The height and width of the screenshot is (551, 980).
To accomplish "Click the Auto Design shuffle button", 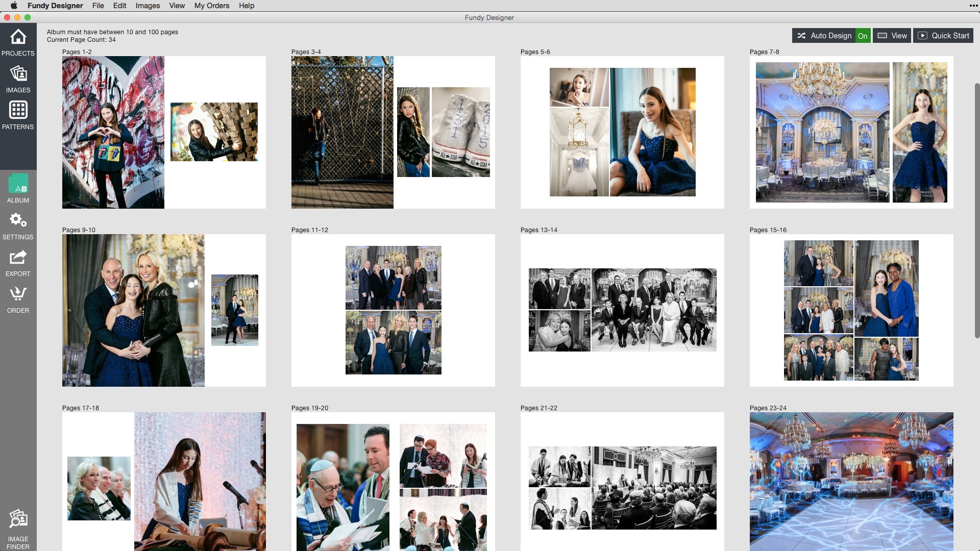I will (x=824, y=36).
